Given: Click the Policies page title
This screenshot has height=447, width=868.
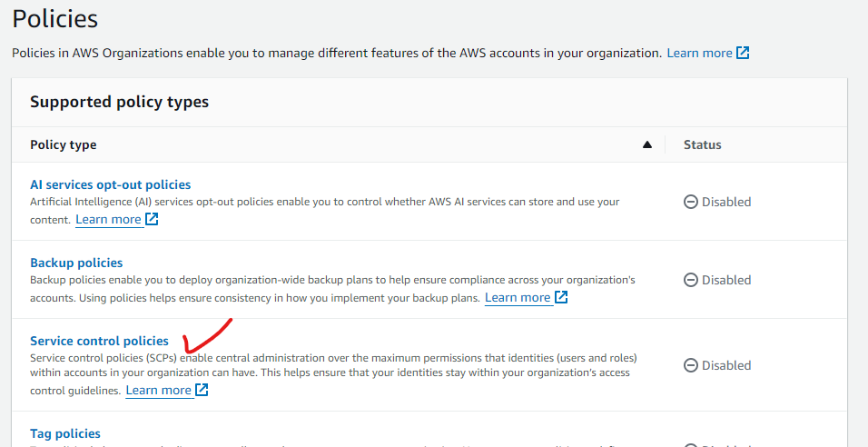Looking at the screenshot, I should pos(54,18).
